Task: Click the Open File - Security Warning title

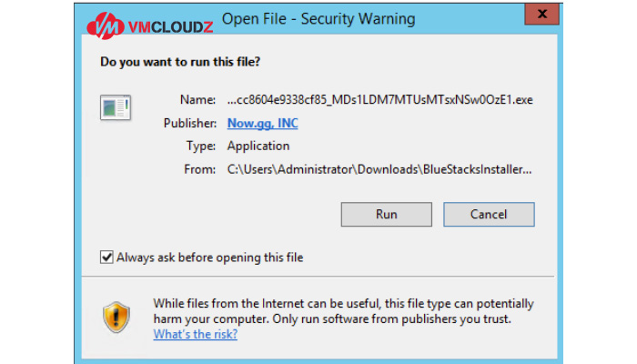Action: (318, 19)
